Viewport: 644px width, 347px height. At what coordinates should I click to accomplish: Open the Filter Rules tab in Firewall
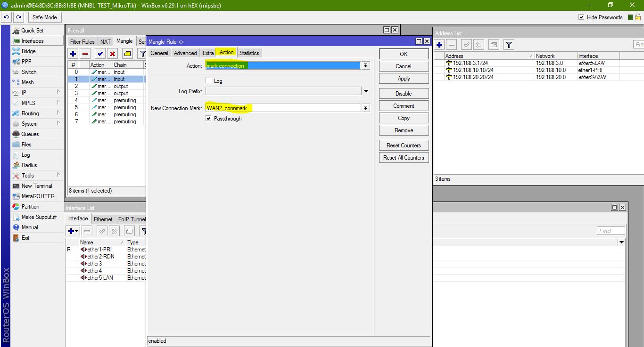tap(83, 41)
